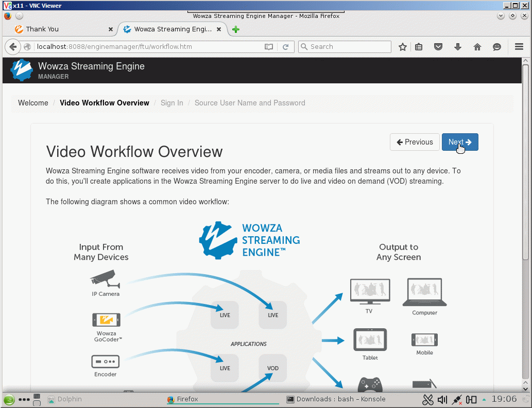The image size is (532, 408).
Task: Toggle reader view icon in address bar
Action: click(269, 47)
